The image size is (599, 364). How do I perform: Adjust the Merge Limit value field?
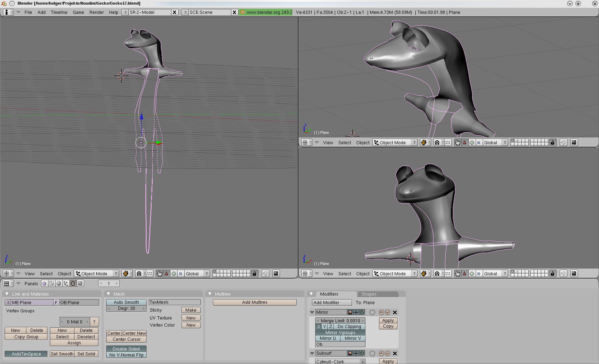point(341,321)
